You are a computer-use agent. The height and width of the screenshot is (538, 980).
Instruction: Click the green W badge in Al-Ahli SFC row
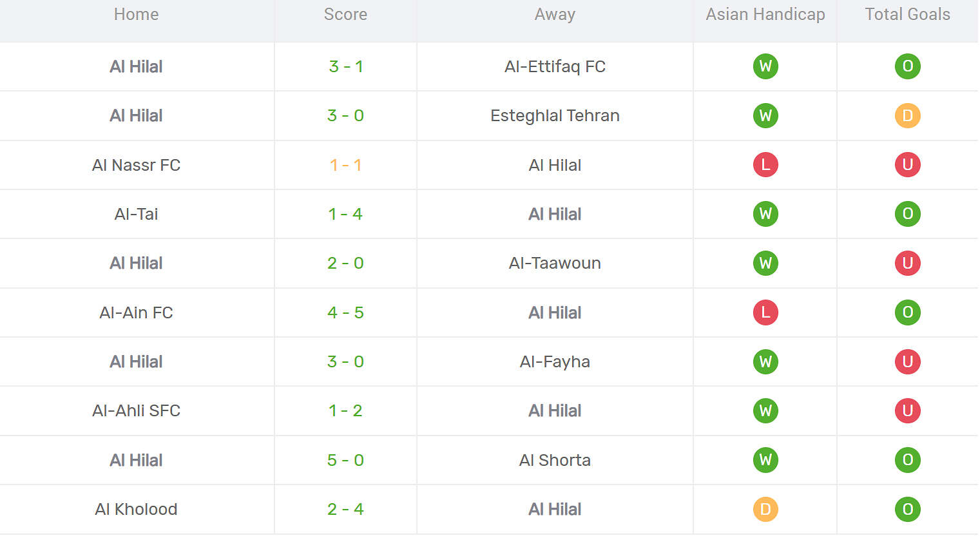pyautogui.click(x=765, y=411)
